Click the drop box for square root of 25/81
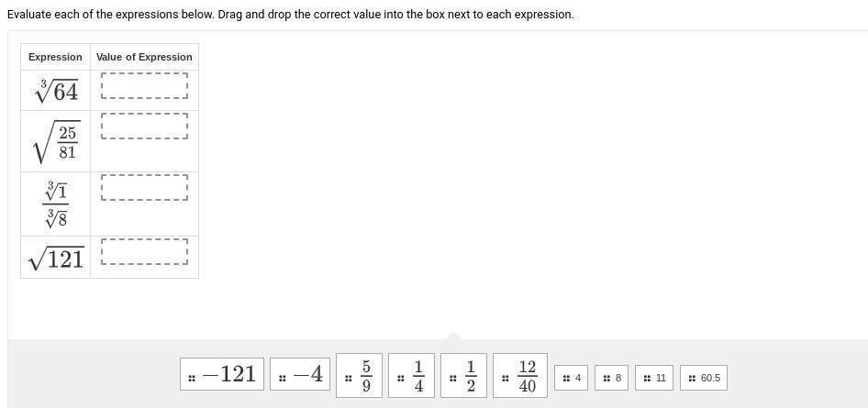Screen dimensions: 868x408 tap(145, 126)
